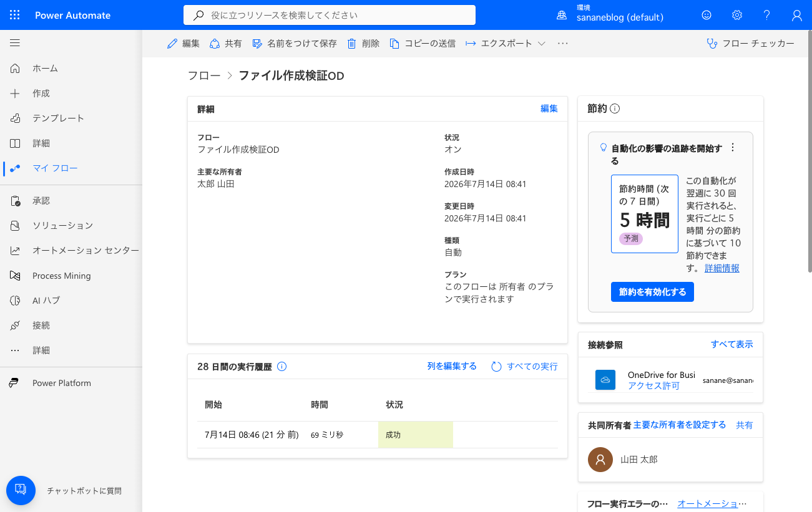This screenshot has width=812, height=512.
Task: Click the ホーム home icon in sidebar
Action: [15, 68]
